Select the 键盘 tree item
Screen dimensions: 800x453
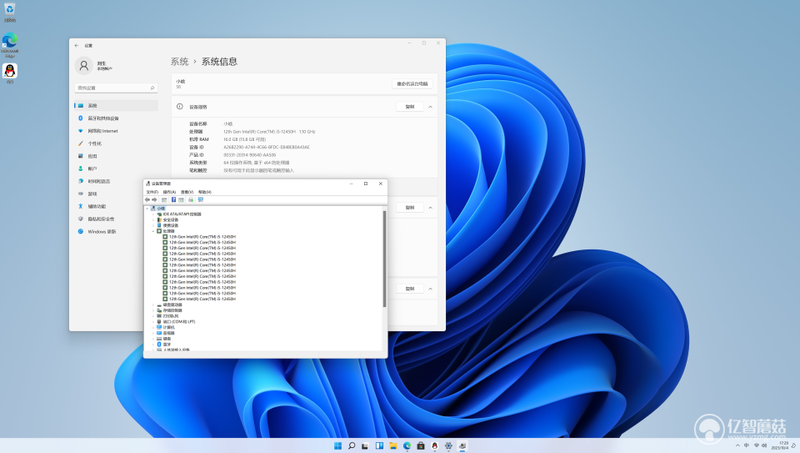(167, 339)
